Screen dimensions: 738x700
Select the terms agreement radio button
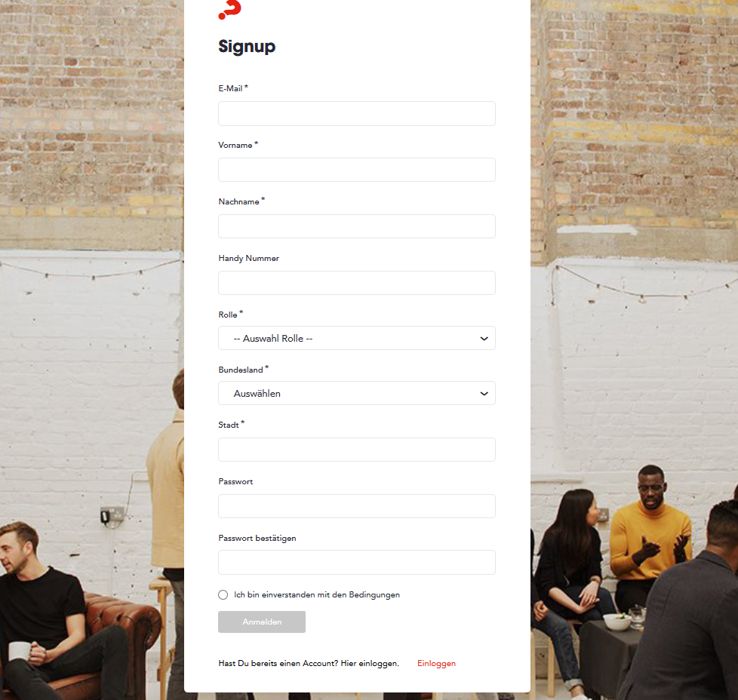tap(223, 594)
